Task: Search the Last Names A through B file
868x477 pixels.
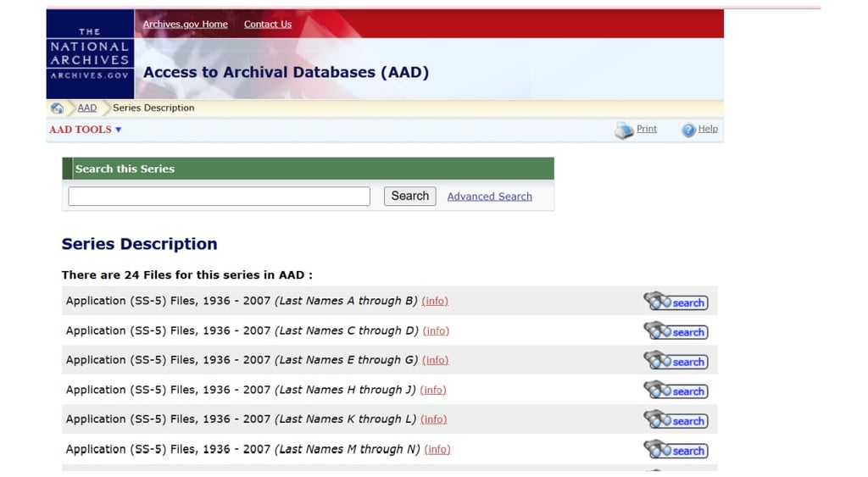Action: tap(676, 302)
